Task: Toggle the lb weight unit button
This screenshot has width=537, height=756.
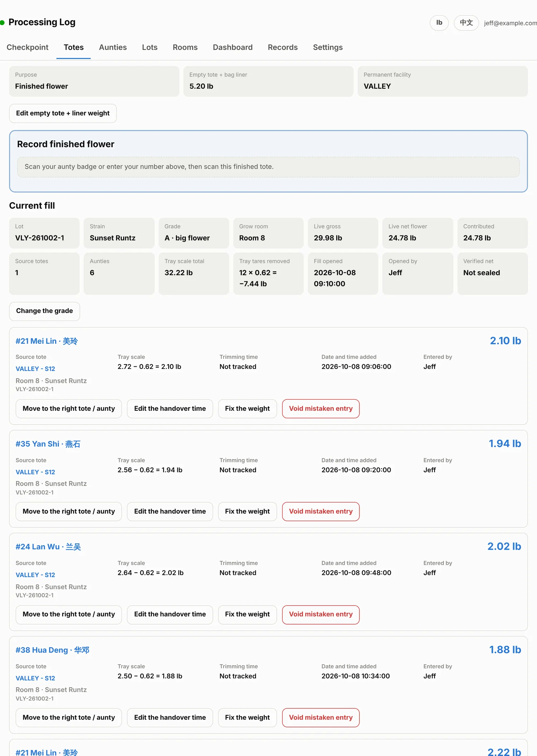Action: (439, 23)
